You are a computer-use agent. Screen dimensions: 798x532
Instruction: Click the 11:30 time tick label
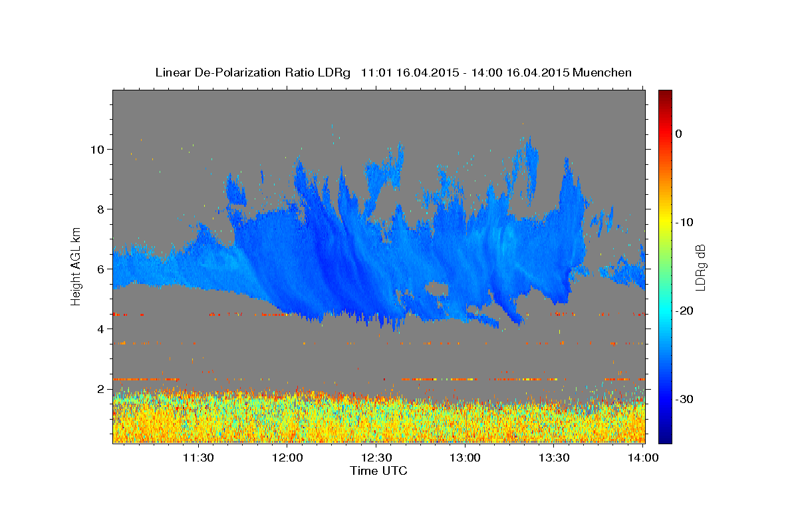coord(198,458)
